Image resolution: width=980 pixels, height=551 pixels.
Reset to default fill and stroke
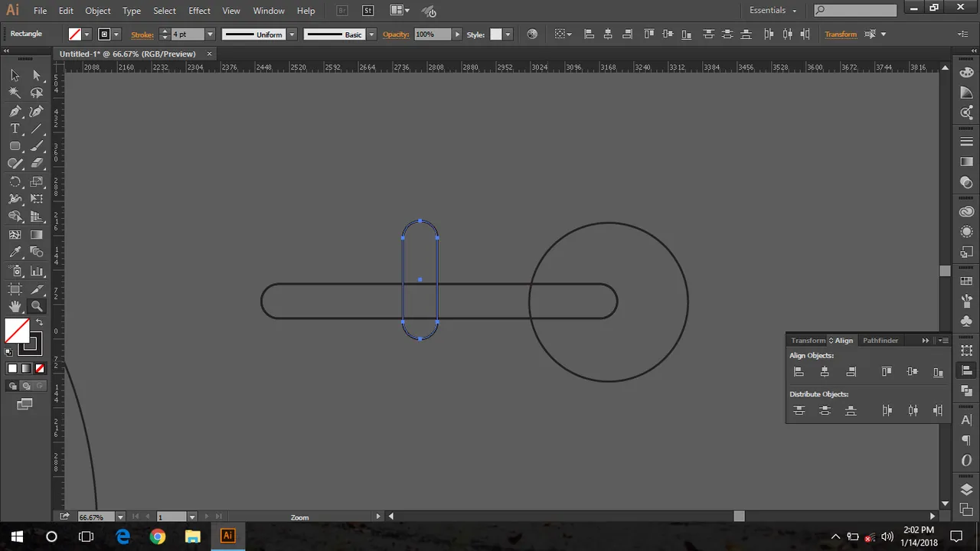click(x=8, y=352)
